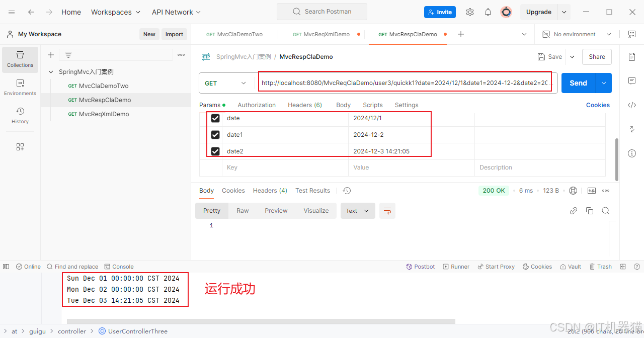Copy the response body to clipboard
644x338 pixels.
point(590,211)
